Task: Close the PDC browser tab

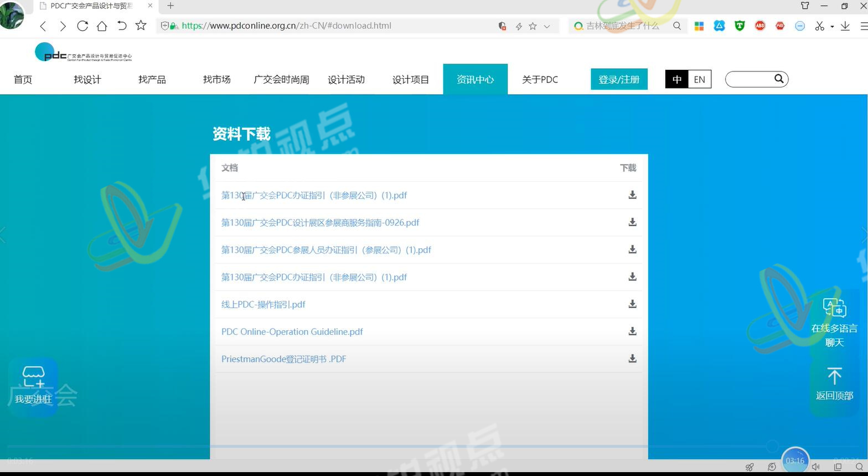Action: 150,6
